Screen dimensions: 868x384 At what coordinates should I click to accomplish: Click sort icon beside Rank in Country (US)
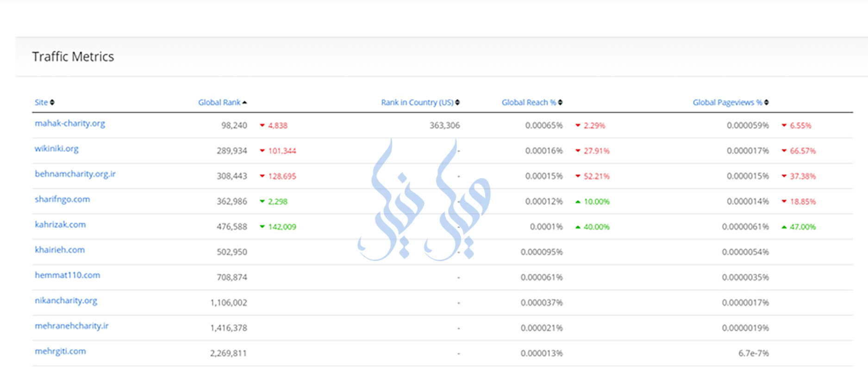pyautogui.click(x=457, y=102)
